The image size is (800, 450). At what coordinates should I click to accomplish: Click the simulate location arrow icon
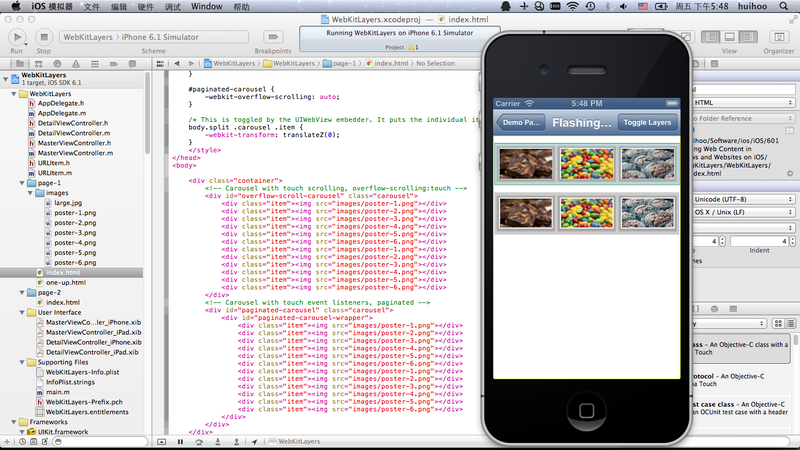[255, 441]
